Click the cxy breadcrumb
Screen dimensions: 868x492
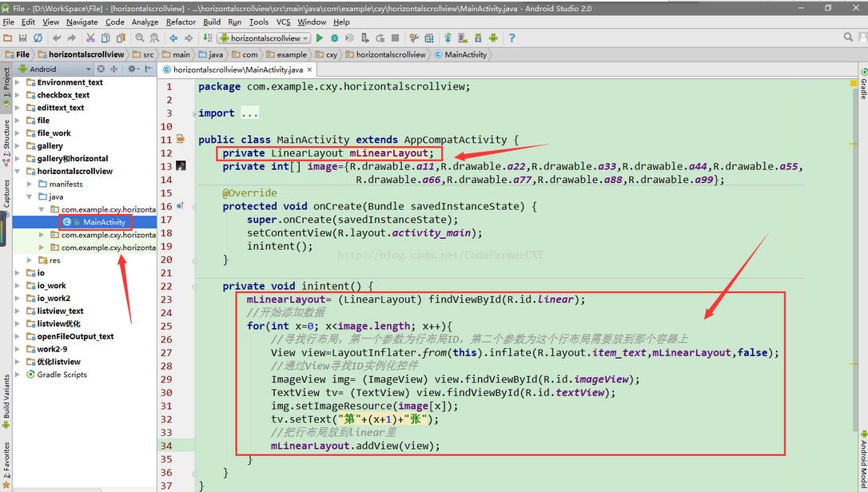[327, 54]
